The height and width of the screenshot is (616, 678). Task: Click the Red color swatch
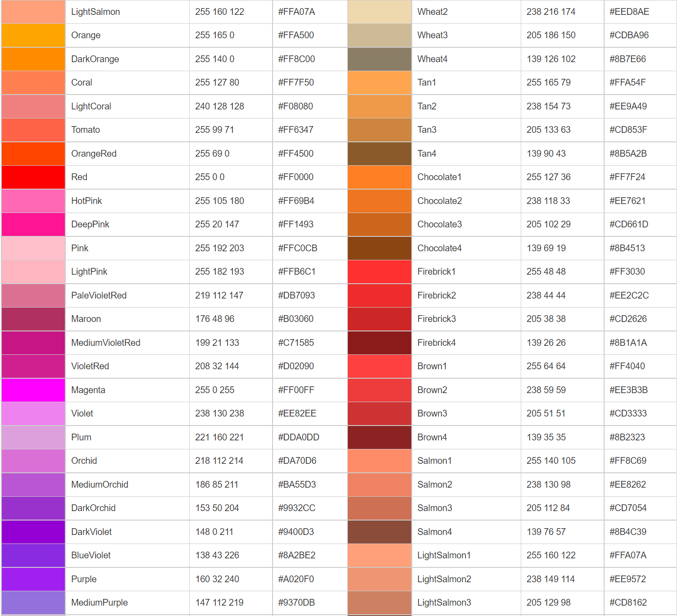32,177
